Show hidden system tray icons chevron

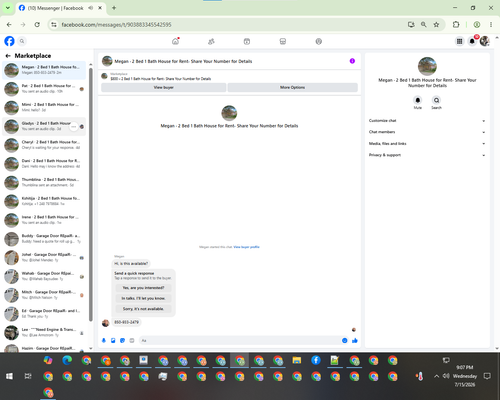pyautogui.click(x=436, y=376)
